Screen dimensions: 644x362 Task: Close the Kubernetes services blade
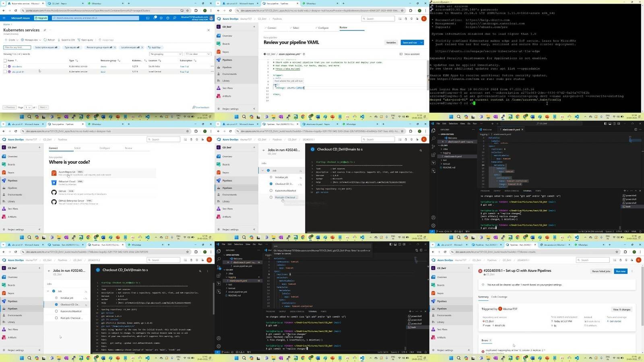coord(208,30)
